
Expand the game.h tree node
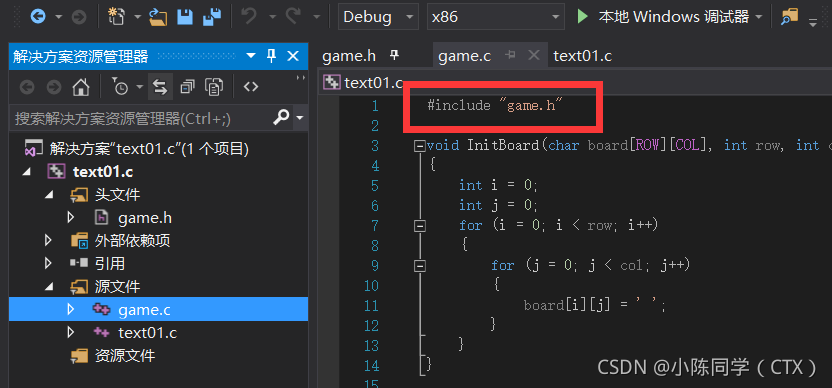pyautogui.click(x=71, y=217)
